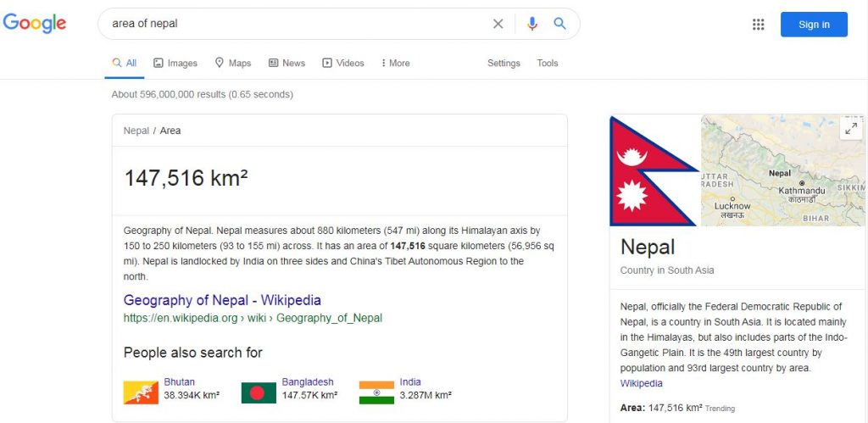Open Wikipedia link in Nepal panel
868x423 pixels.
click(642, 383)
